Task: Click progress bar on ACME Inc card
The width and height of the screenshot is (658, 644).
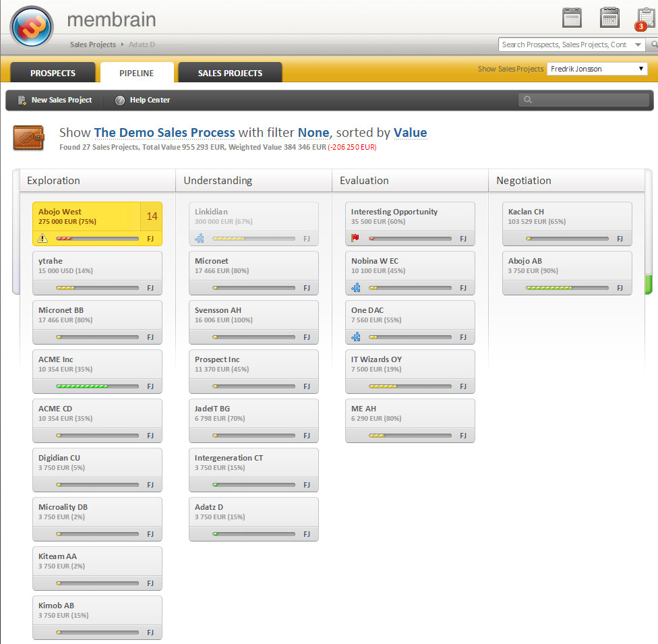Action: click(x=97, y=386)
